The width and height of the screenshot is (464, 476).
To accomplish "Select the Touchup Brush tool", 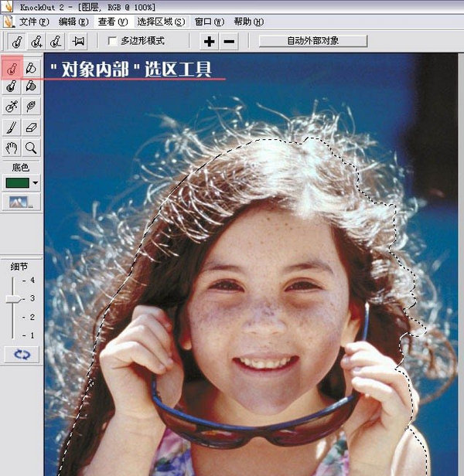I will (12, 127).
